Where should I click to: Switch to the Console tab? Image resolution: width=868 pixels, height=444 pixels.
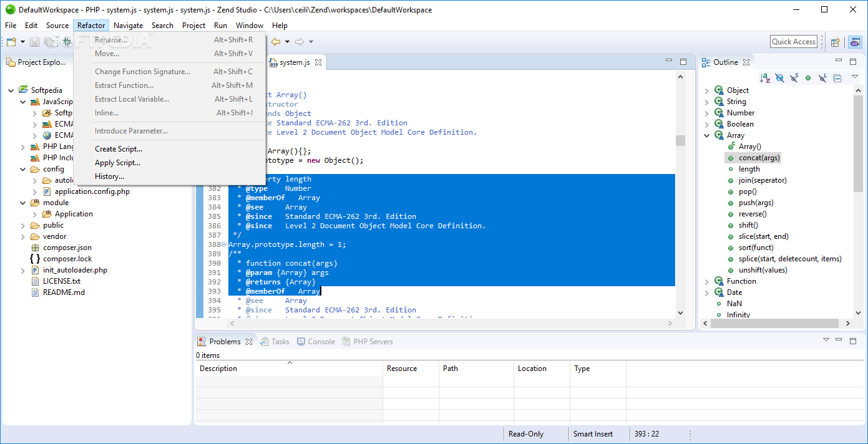click(316, 342)
